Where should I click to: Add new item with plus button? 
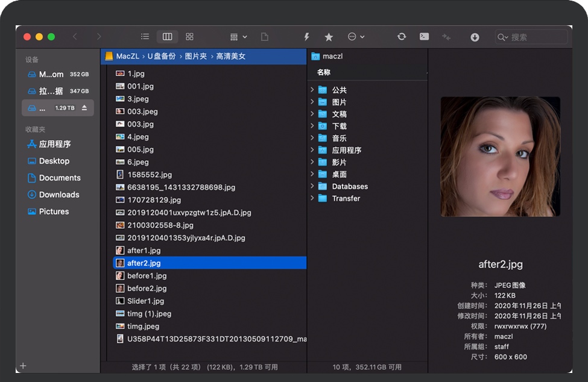coord(24,366)
